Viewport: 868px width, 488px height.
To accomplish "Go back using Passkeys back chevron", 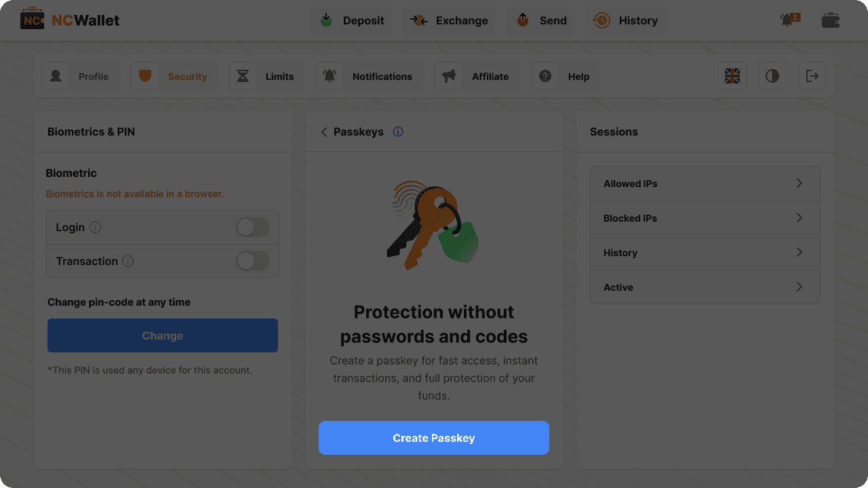I will 324,131.
